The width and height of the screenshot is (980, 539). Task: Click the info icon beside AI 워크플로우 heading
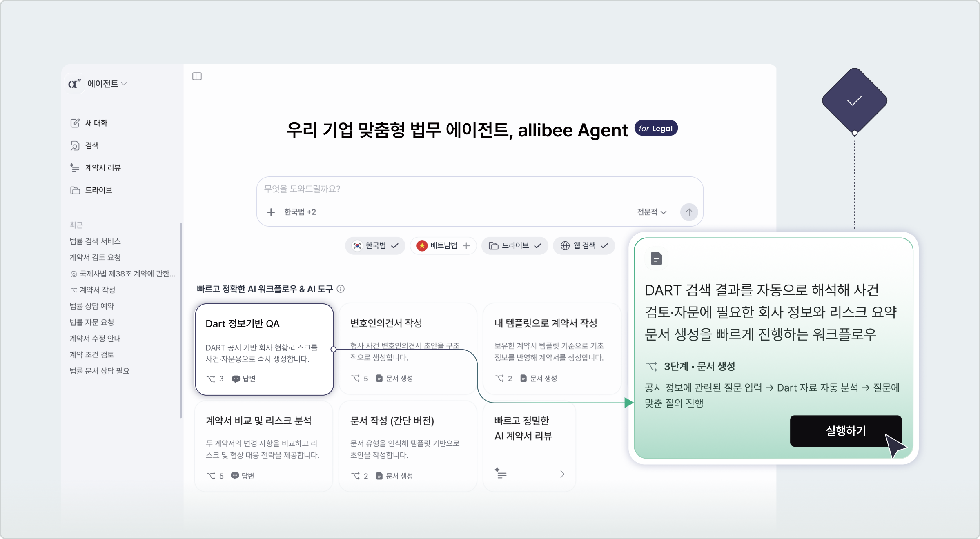coord(341,289)
